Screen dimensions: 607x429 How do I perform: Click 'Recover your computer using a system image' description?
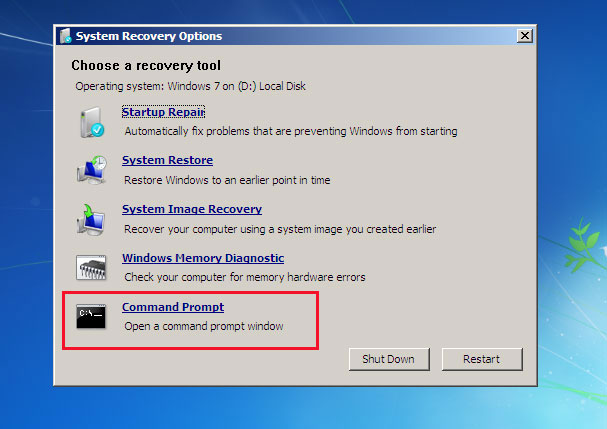[x=280, y=229]
